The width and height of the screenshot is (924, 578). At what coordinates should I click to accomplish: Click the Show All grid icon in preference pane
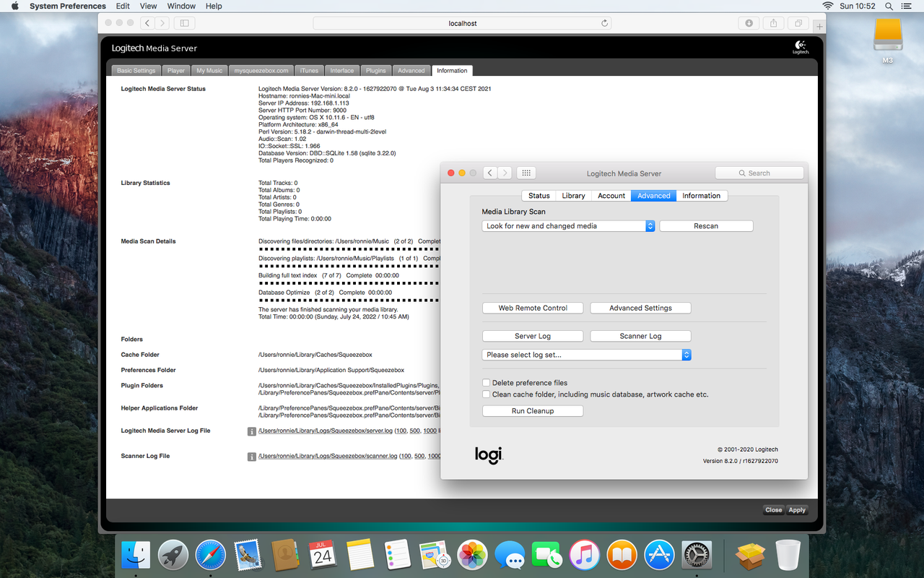pos(526,172)
